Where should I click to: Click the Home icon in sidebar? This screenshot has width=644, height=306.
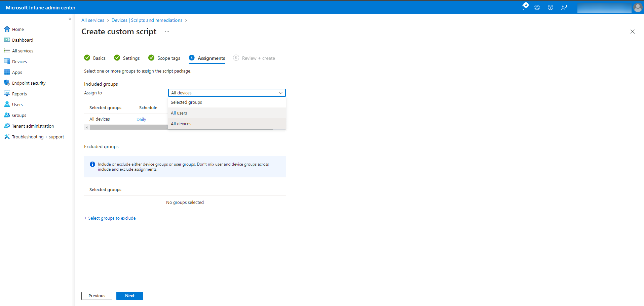[7, 29]
